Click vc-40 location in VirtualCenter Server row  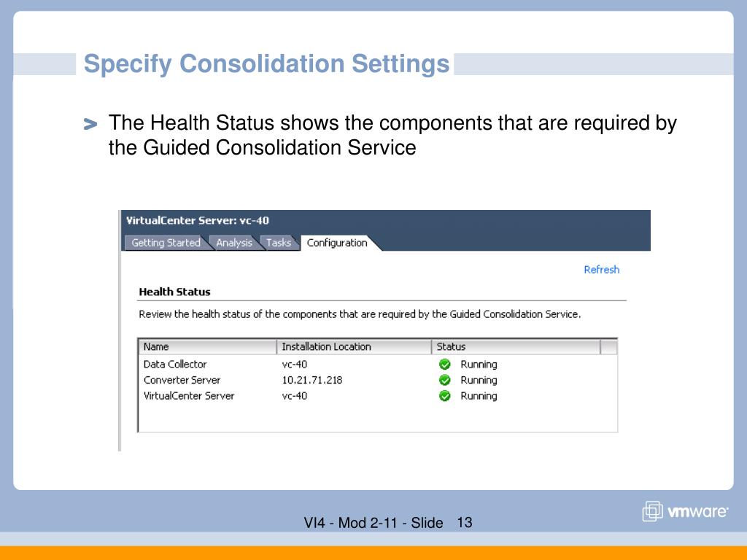pos(295,396)
